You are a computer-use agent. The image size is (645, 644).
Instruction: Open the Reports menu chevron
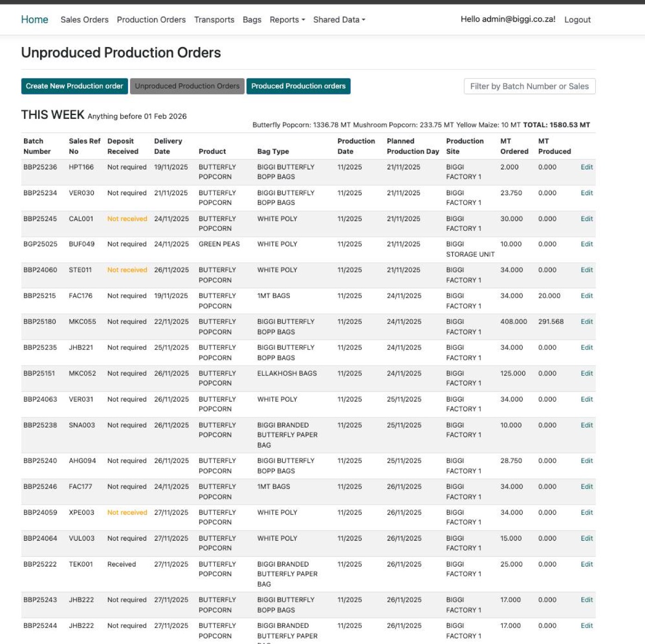(x=303, y=20)
